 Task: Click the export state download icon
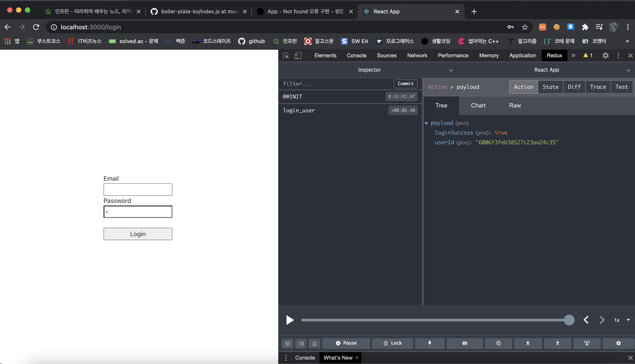(x=557, y=343)
